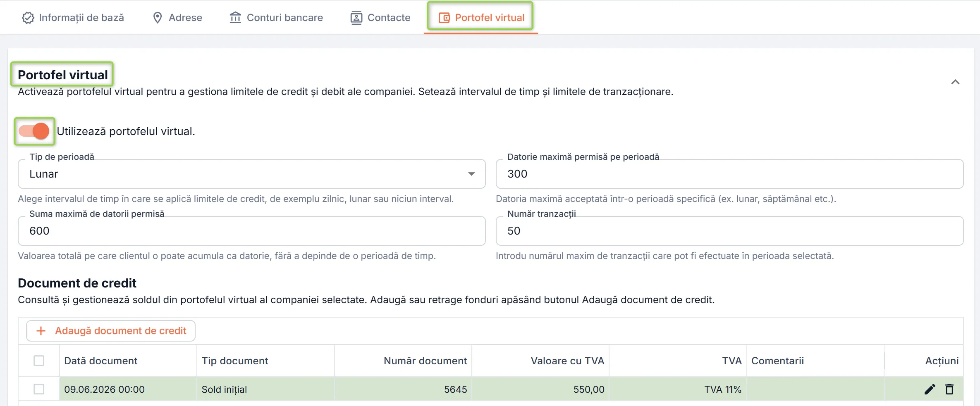Collapse the Portofel virtual section chevron
980x406 pixels.
955,82
